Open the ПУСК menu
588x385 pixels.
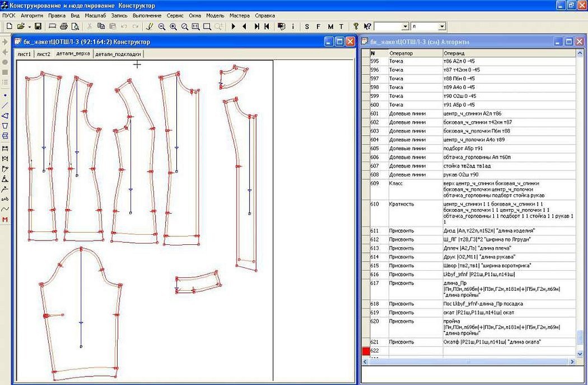tap(8, 16)
